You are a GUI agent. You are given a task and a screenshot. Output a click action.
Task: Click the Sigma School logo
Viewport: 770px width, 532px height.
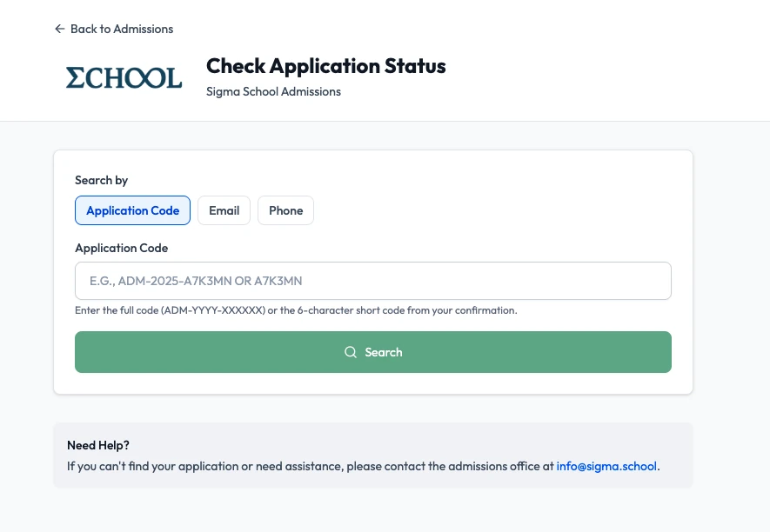point(124,78)
